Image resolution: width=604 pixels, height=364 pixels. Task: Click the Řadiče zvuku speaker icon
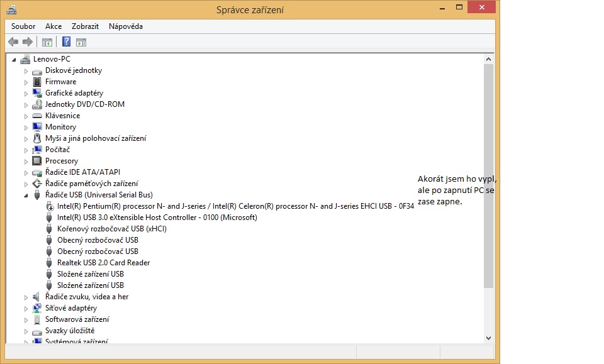click(x=36, y=297)
